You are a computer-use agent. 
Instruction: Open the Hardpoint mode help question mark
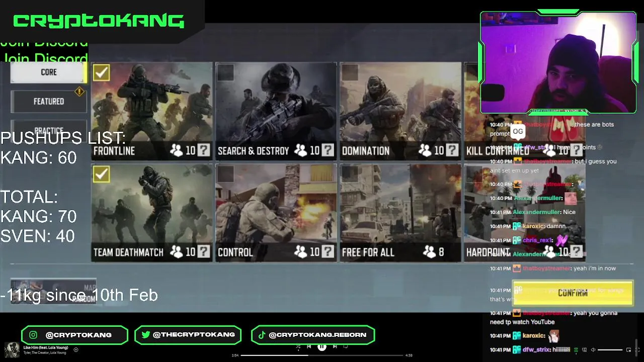click(577, 251)
